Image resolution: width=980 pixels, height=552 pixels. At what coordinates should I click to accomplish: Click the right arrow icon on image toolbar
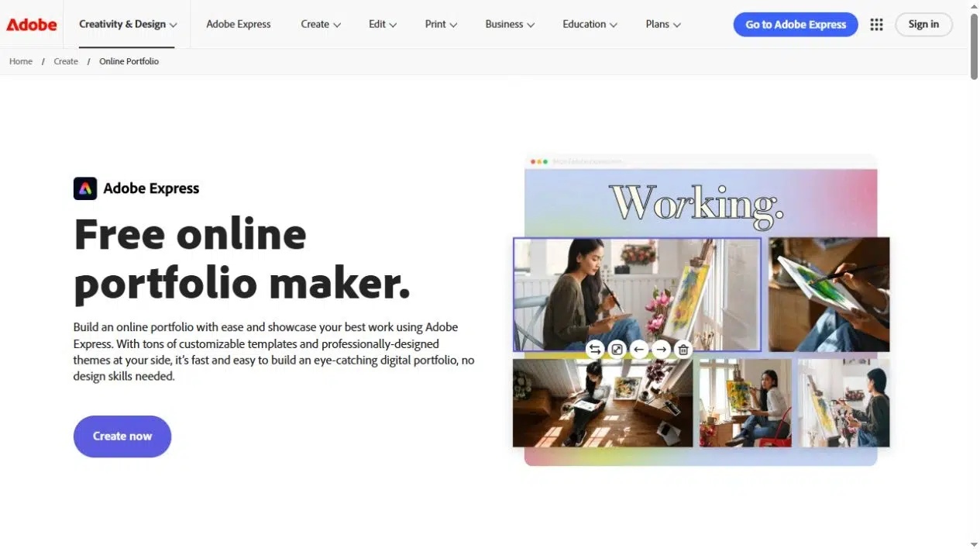pos(661,350)
